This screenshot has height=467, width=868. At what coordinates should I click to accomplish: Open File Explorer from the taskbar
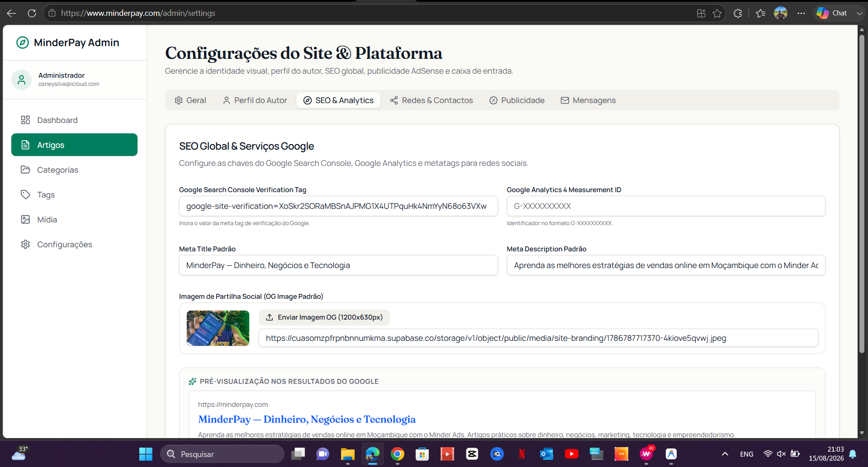coord(347,454)
